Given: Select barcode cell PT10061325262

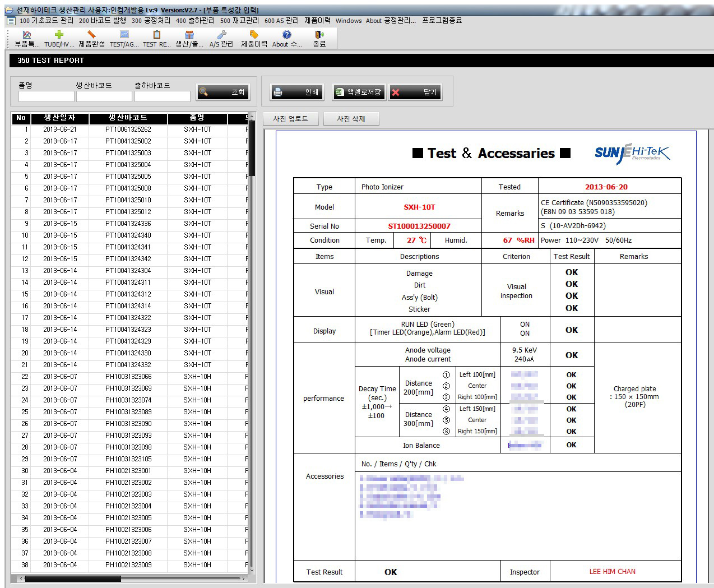Looking at the screenshot, I should pos(128,129).
